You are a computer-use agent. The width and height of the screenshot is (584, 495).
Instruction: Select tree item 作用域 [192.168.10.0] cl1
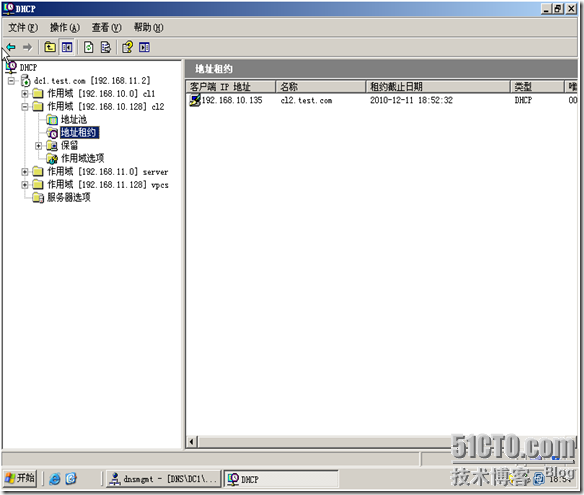click(x=101, y=93)
